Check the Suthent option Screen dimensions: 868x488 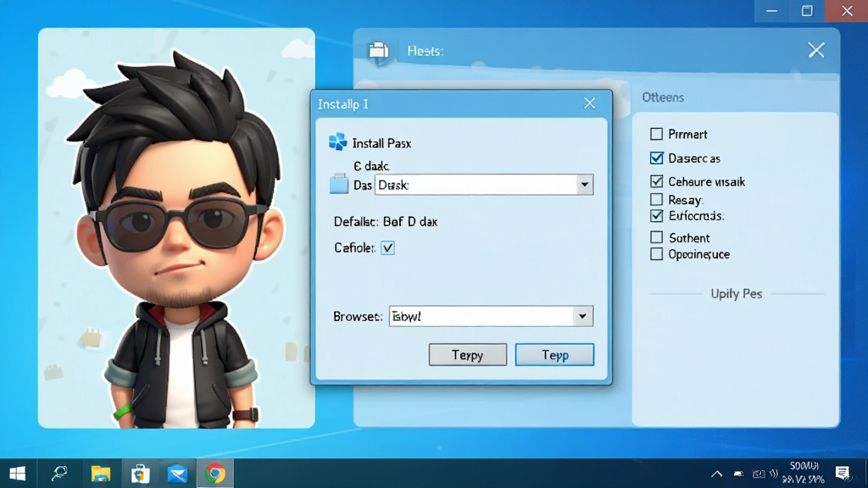657,237
